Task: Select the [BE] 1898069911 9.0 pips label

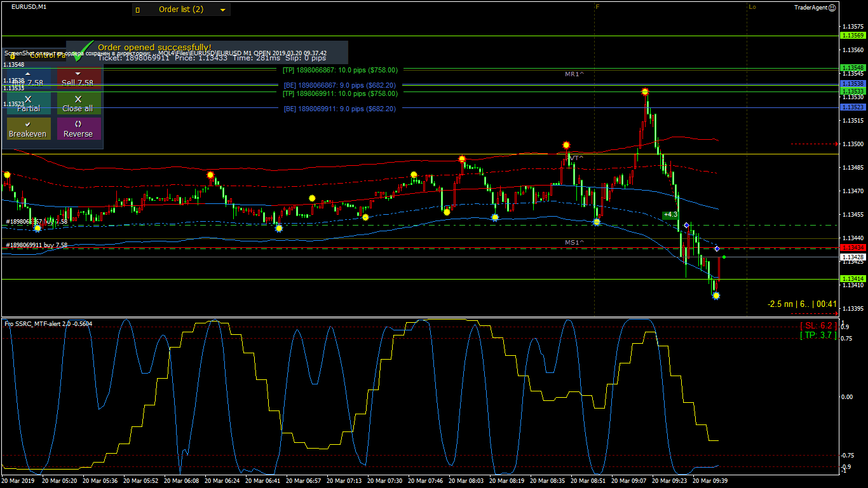Action: 340,109
